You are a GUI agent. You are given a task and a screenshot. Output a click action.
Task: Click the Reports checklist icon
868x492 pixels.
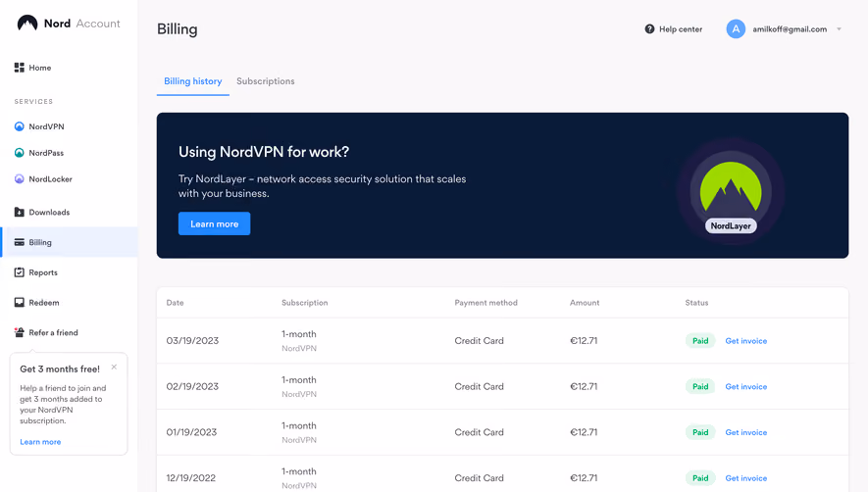pos(20,272)
